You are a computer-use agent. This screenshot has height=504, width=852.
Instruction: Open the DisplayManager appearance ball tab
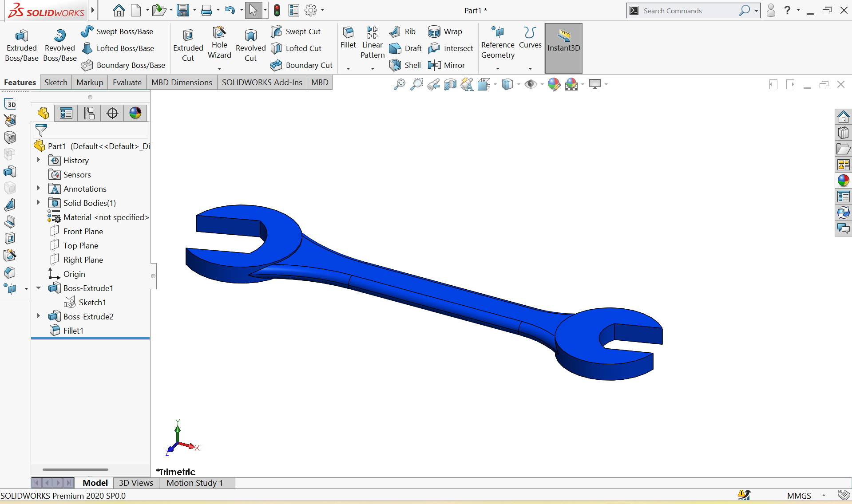[x=135, y=113]
